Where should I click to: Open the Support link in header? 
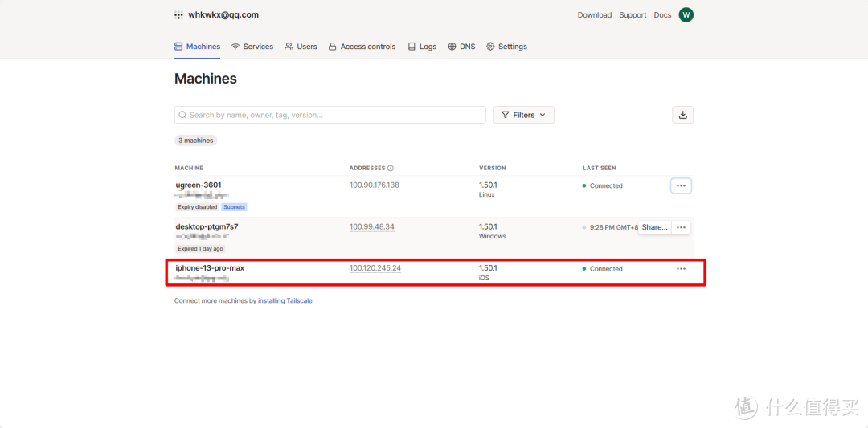pos(633,15)
